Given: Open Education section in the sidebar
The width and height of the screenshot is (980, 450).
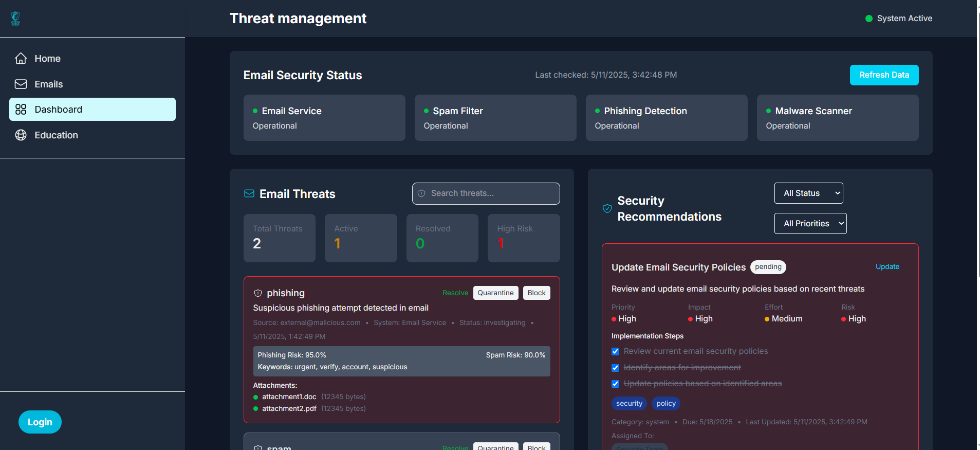Looking at the screenshot, I should (x=93, y=135).
